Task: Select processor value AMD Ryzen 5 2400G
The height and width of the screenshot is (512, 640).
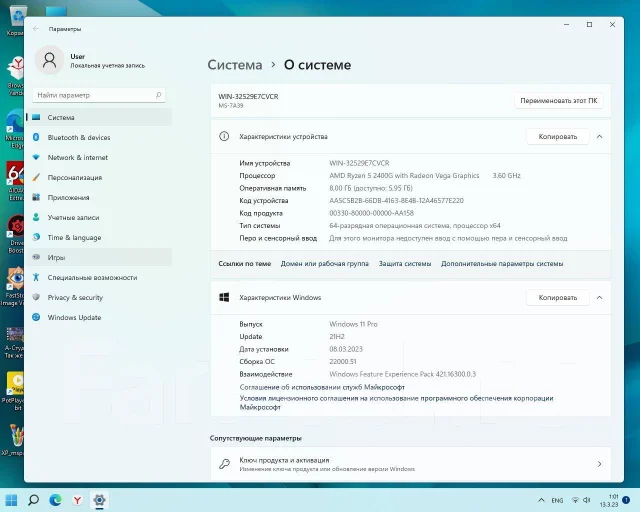Action: [404, 176]
